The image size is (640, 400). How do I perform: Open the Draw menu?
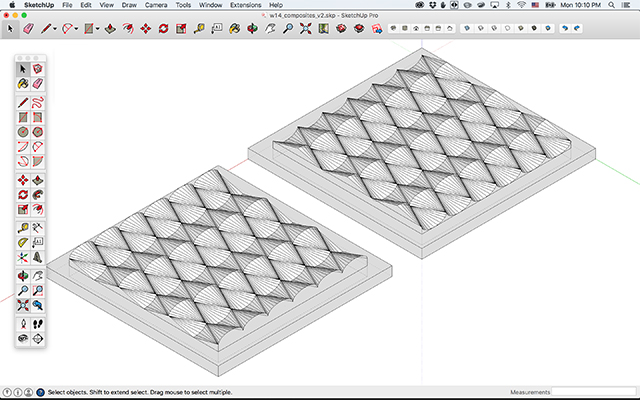(x=129, y=5)
